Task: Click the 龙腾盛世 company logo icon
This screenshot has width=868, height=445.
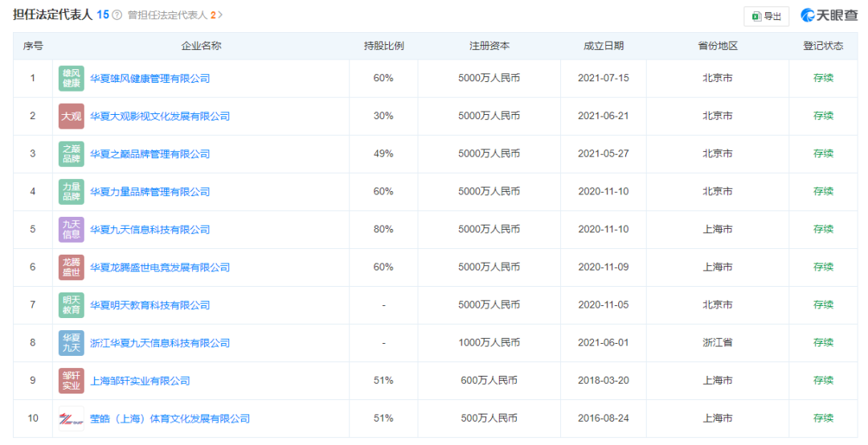Action: click(72, 267)
